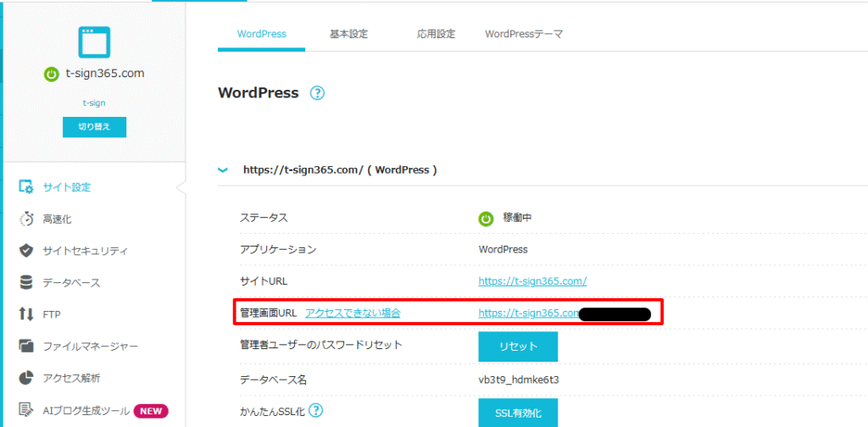Click the ファイルマネージャー folder icon
The image size is (868, 427).
tap(26, 347)
